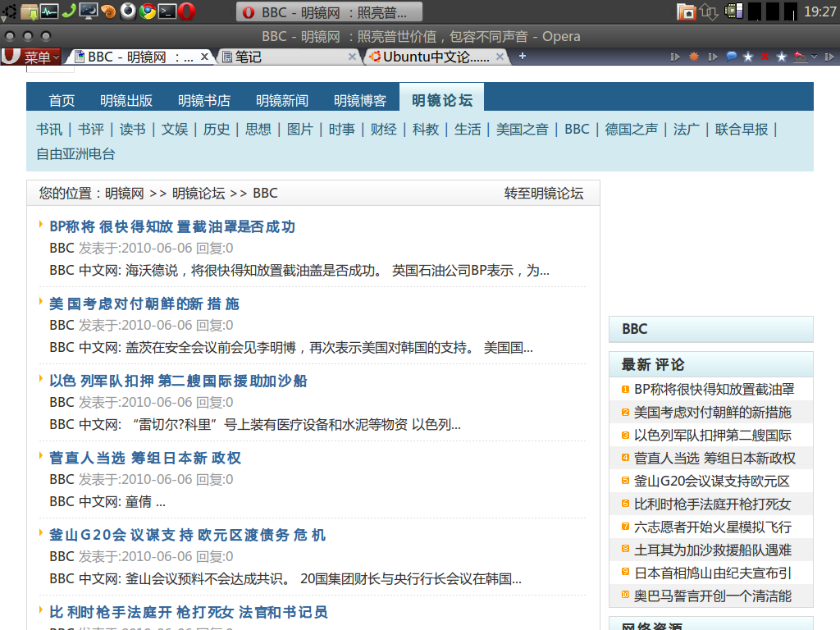Click the expander arrow after orange burst
The height and width of the screenshot is (630, 840).
point(713,57)
